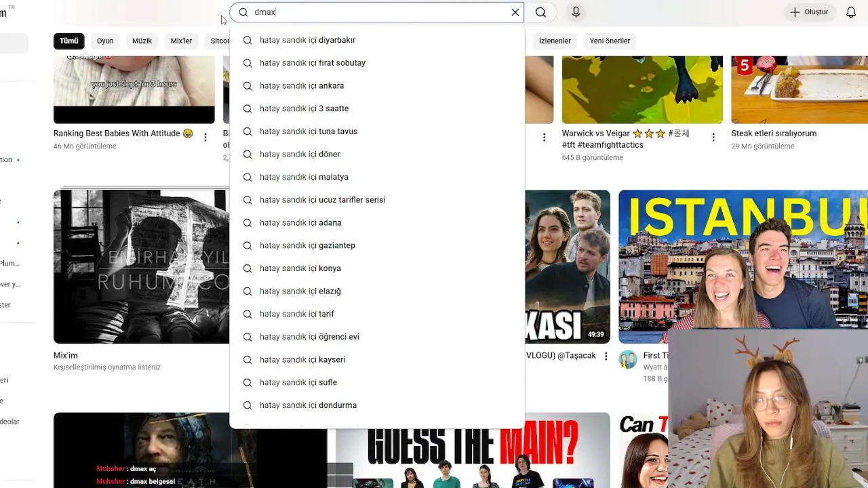Choose suggestion hatay sandık içi öğrenci evi

pos(377,337)
